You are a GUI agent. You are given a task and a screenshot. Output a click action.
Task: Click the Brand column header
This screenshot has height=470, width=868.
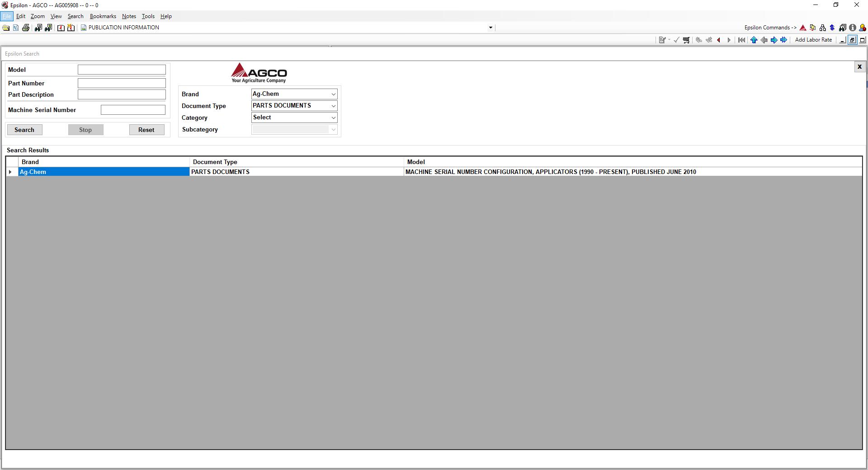click(x=104, y=162)
